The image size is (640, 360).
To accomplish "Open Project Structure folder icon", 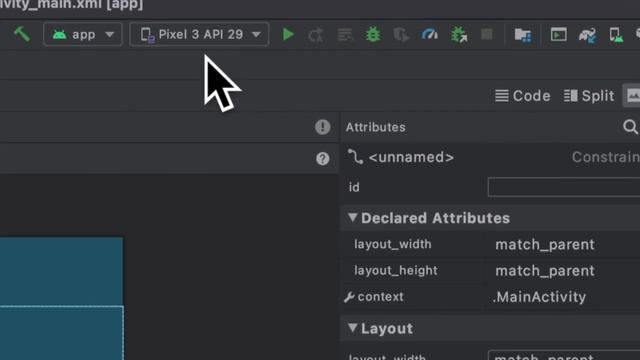I will pos(523,35).
